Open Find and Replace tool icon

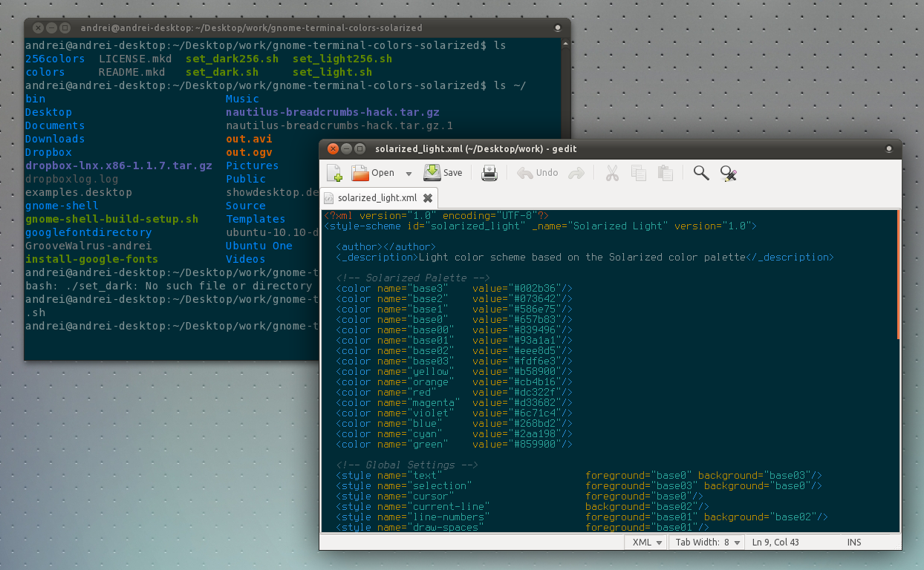coord(729,173)
